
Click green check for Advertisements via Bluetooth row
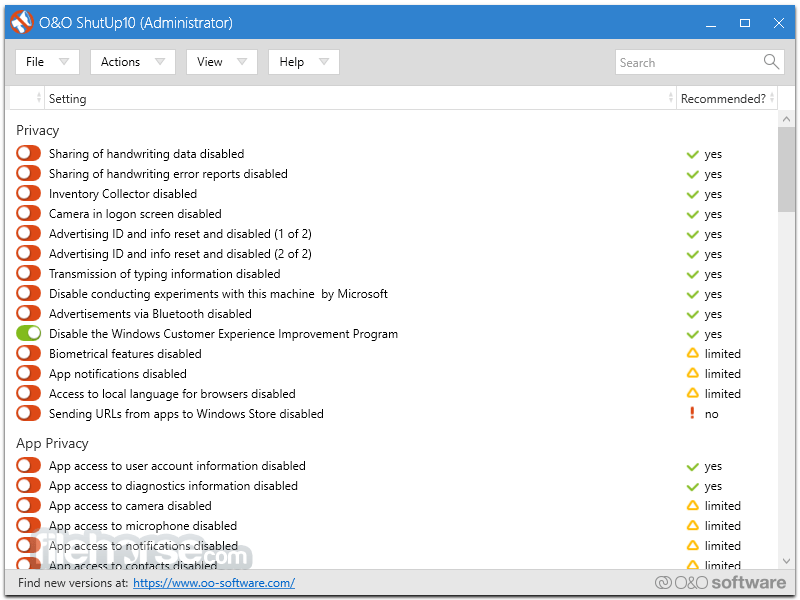coord(692,314)
